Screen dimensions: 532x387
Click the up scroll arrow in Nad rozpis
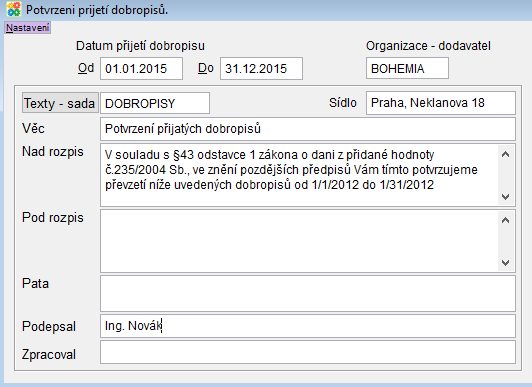tap(506, 155)
